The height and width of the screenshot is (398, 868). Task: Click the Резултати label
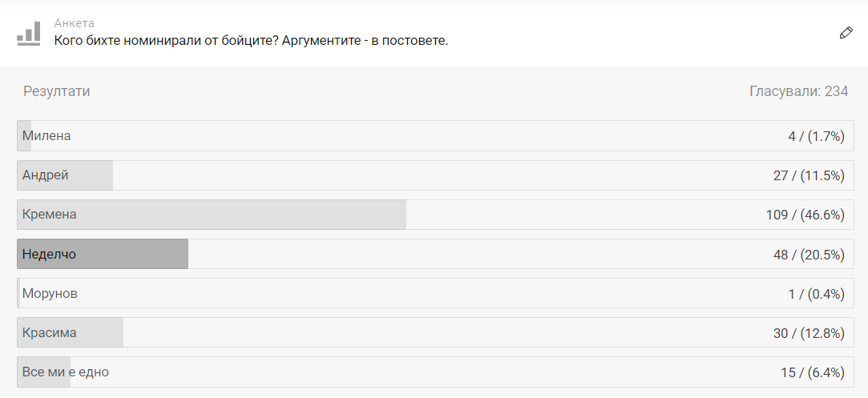point(56,91)
